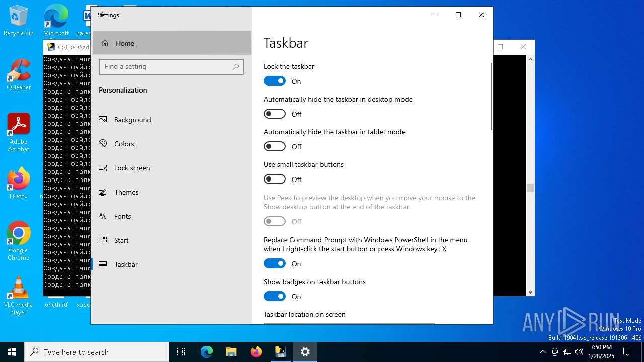Click the search magnifier in Find a setting
The width and height of the screenshot is (644, 362).
pyautogui.click(x=236, y=67)
